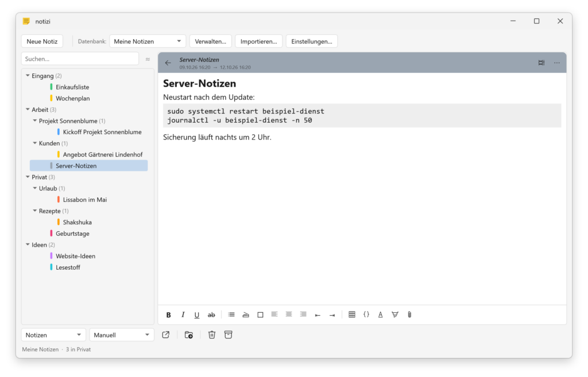Screen dimensions: 588x377
Task: Collapse the Kunden subfolder
Action: pyautogui.click(x=35, y=143)
